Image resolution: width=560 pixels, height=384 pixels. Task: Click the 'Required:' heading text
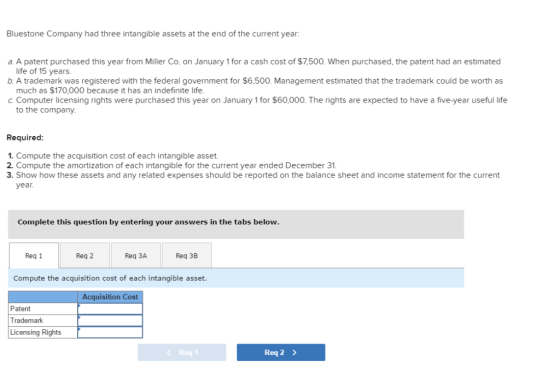coord(25,138)
